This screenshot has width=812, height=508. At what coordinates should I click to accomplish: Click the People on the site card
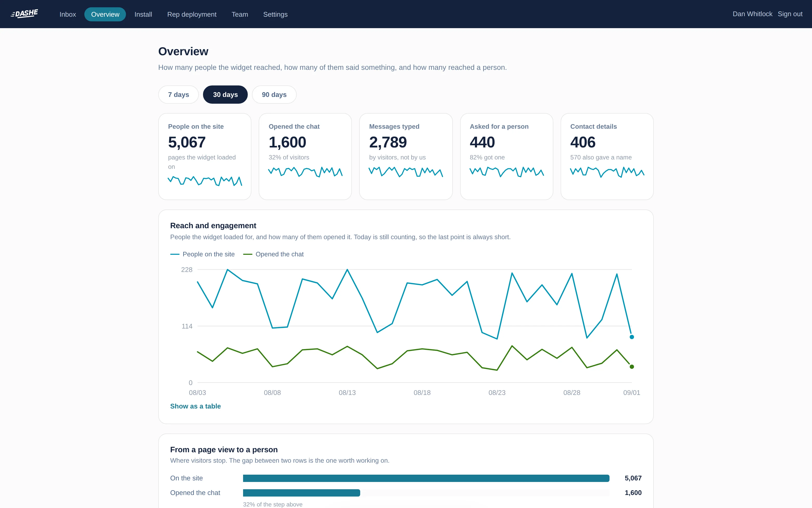point(205,157)
